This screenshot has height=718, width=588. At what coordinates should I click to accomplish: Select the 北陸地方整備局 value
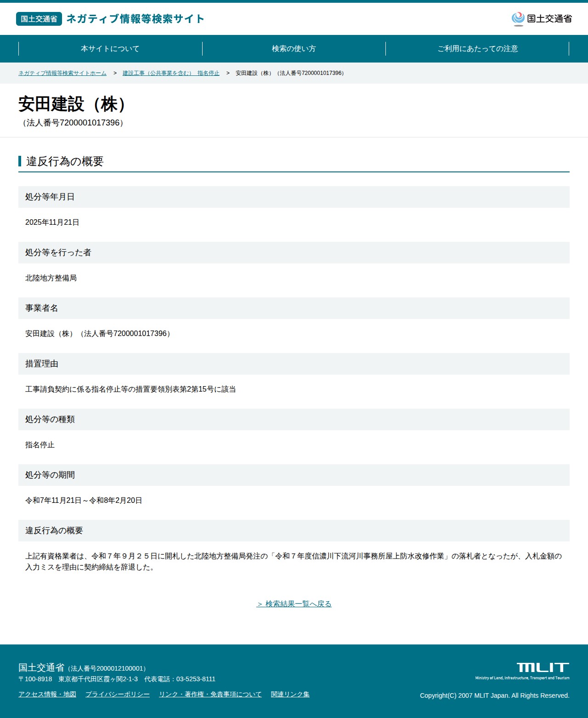tap(51, 278)
